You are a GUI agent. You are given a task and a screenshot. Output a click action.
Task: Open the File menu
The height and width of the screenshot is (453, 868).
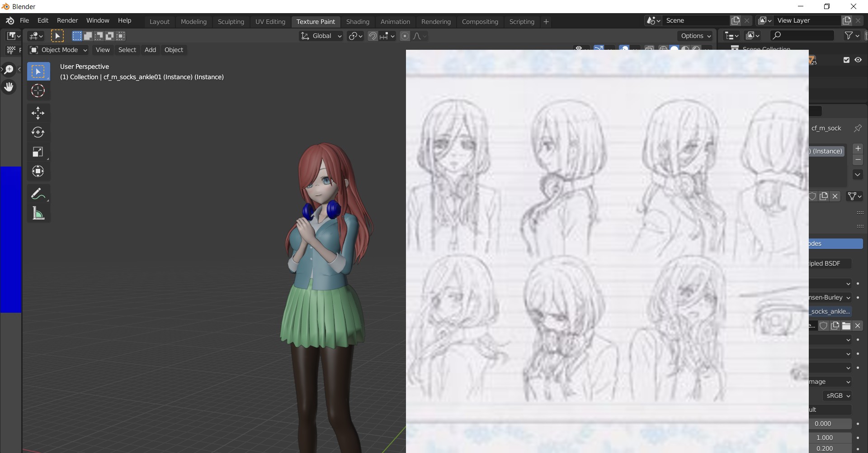click(x=24, y=20)
